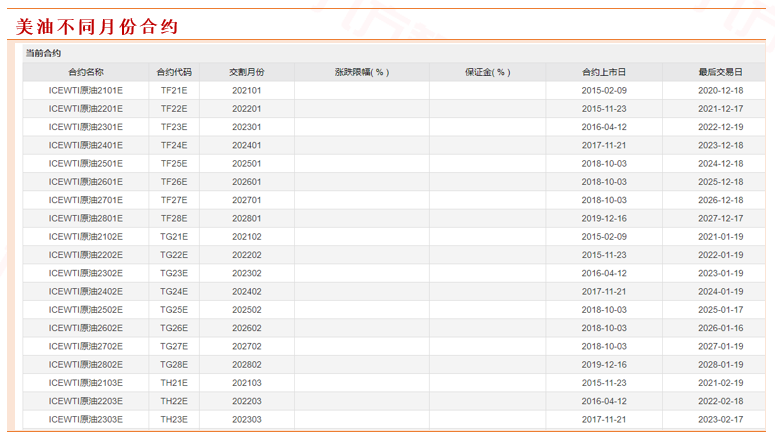This screenshot has width=775, height=440.
Task: Select contract name ICEWTI原油2501E
Action: [86, 164]
